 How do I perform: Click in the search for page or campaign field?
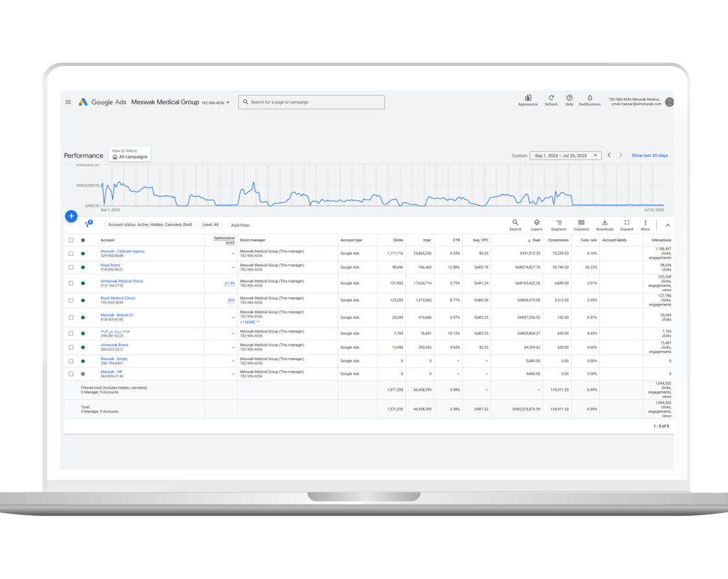(311, 102)
